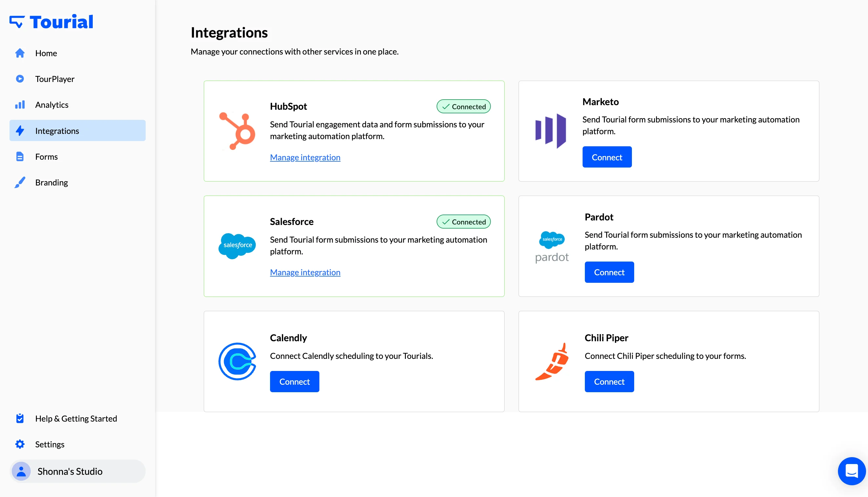Click the Marketo card title
The width and height of the screenshot is (868, 497).
pyautogui.click(x=601, y=102)
